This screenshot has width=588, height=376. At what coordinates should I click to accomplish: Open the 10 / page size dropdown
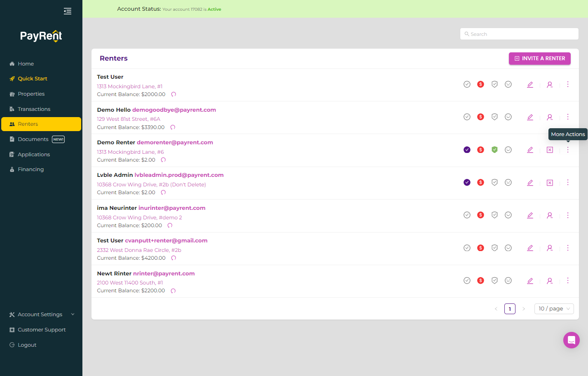[x=554, y=309]
